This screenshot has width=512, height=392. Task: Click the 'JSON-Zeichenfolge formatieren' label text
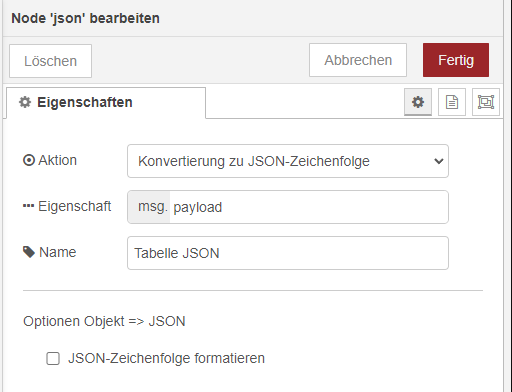[x=166, y=358]
